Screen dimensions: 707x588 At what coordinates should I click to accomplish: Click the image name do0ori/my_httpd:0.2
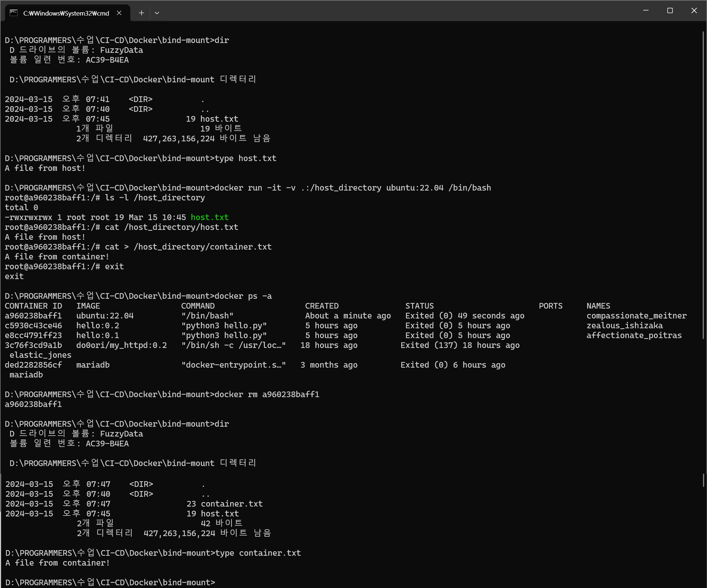[122, 345]
